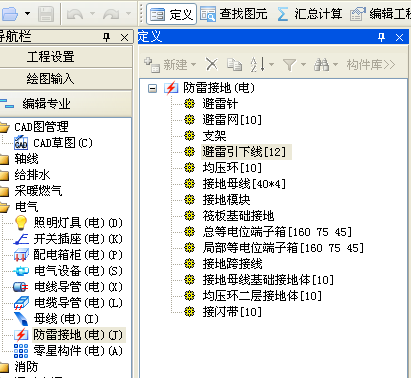The image size is (411, 378).
Task: Open the sort options dropdown arrow
Action: pyautogui.click(x=271, y=64)
